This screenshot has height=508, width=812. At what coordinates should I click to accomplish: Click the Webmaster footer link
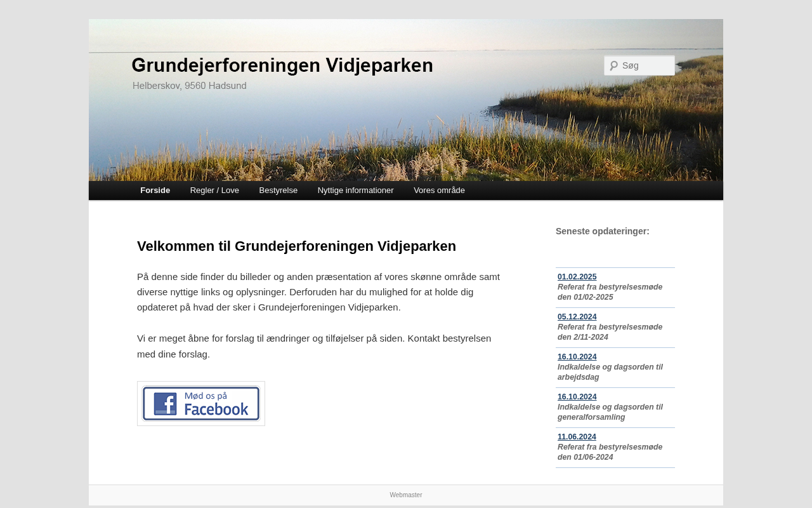tap(406, 495)
